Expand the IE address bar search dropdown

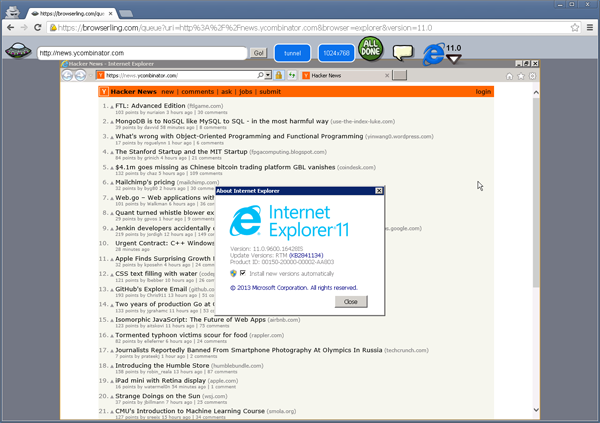point(266,76)
